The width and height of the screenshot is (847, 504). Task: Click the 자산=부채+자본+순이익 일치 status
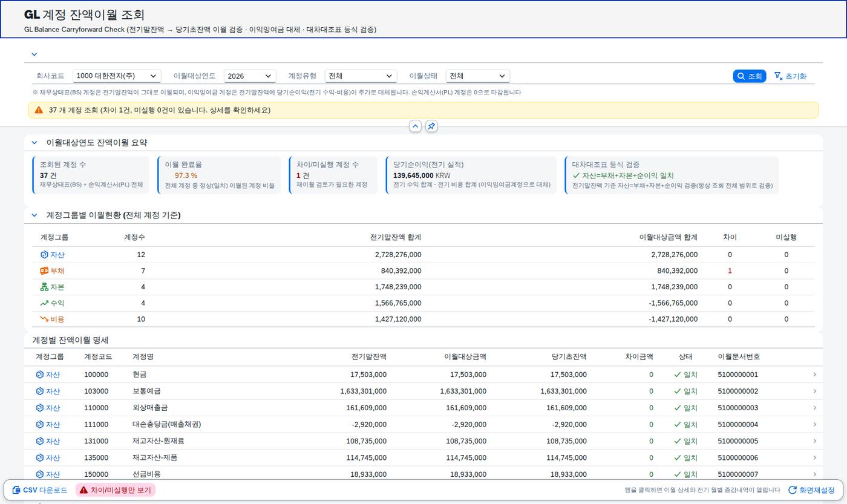623,175
